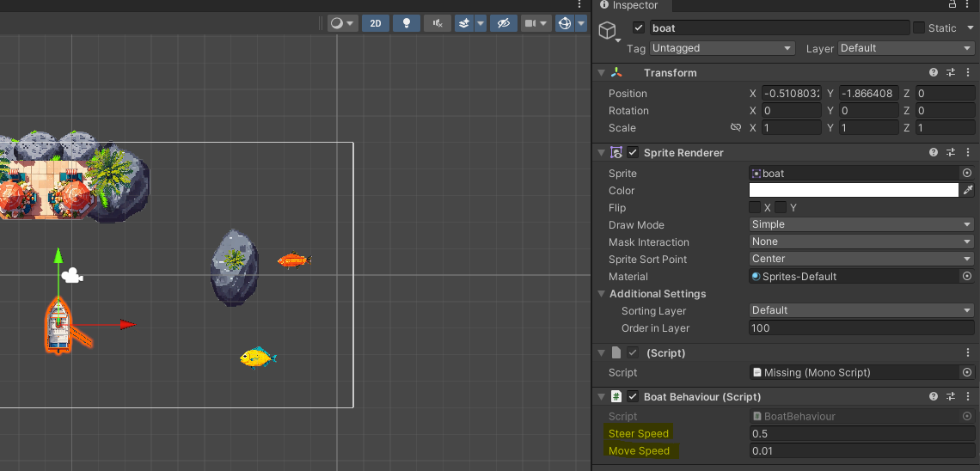Toggle scene audio mute icon
Image resolution: width=980 pixels, height=471 pixels.
coord(438,24)
